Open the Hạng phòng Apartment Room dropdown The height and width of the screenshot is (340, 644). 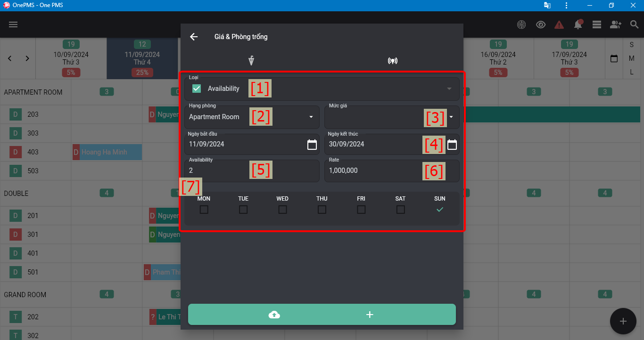pos(252,117)
